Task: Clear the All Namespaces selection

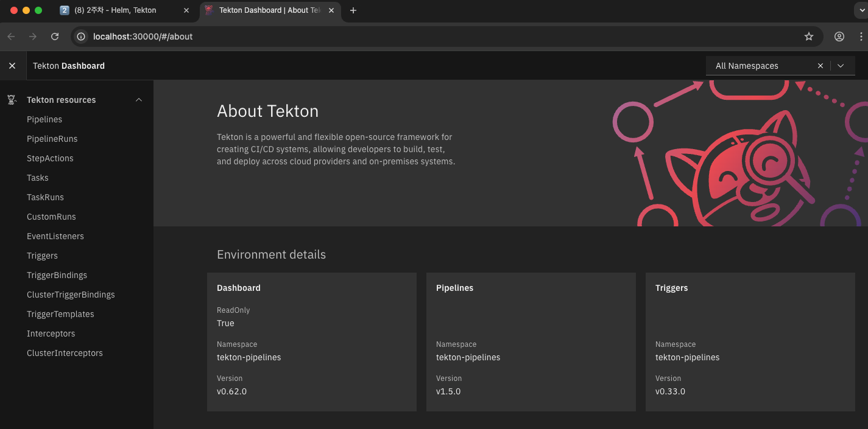Action: (820, 66)
